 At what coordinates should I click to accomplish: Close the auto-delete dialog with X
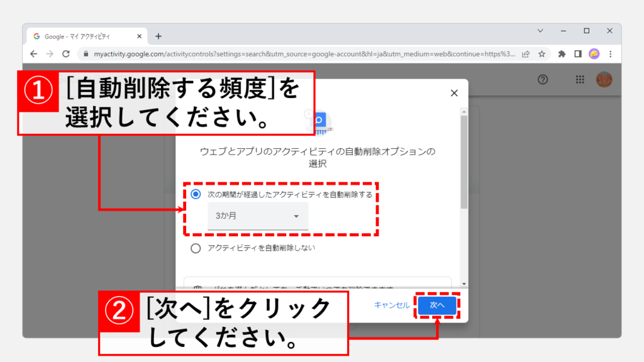pos(454,93)
